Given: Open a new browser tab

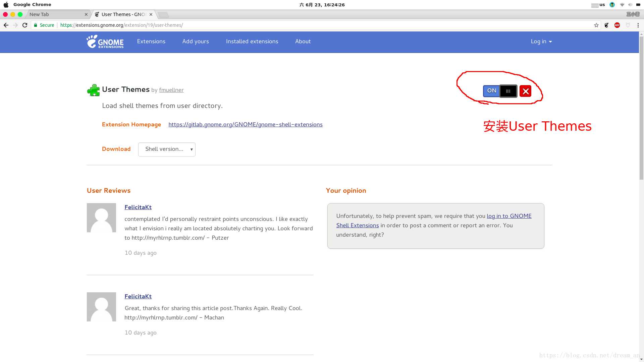Looking at the screenshot, I should (163, 14).
